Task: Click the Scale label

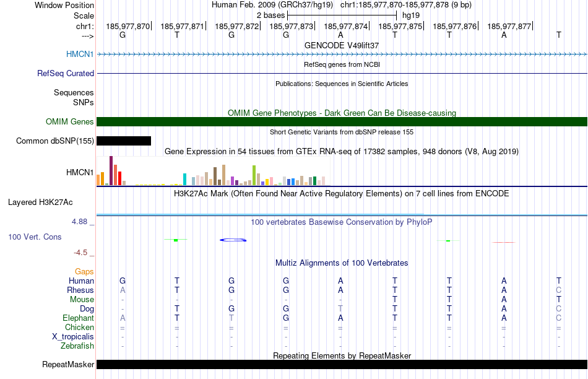Action: click(x=84, y=15)
